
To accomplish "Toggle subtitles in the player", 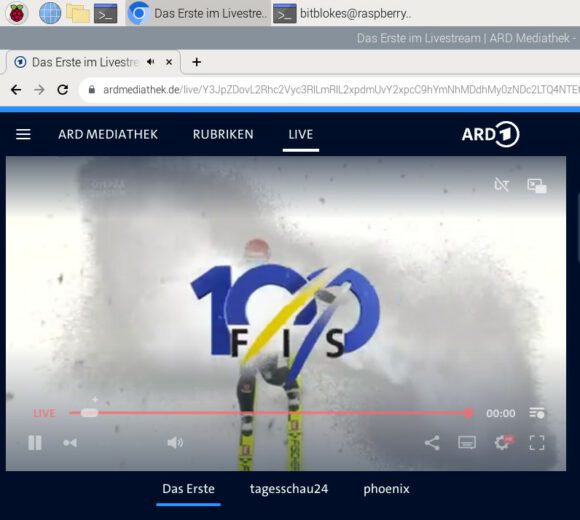I will [x=467, y=442].
